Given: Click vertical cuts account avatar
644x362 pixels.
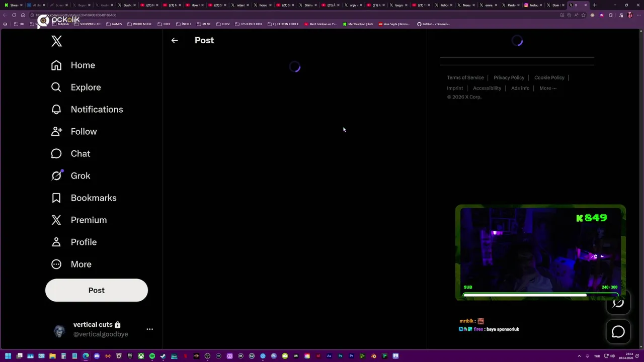Looking at the screenshot, I should tap(59, 331).
